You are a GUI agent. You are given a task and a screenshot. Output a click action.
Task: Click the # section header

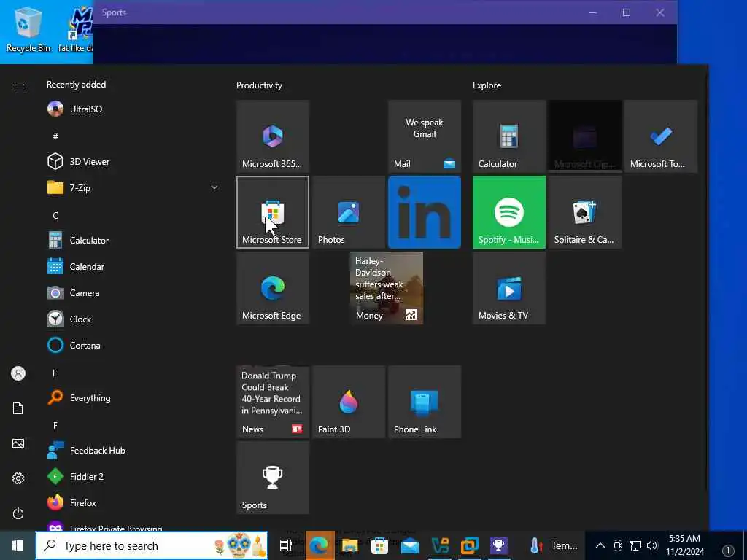click(55, 136)
